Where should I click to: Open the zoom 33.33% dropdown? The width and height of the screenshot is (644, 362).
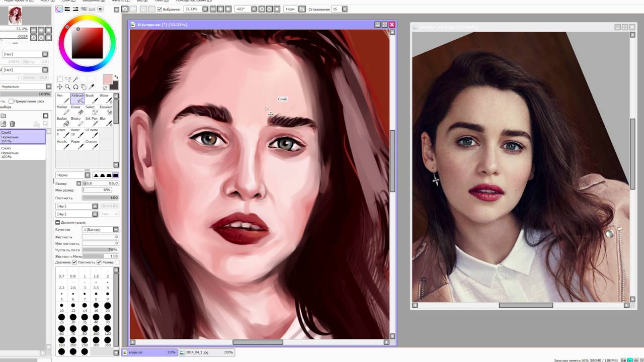click(205, 9)
